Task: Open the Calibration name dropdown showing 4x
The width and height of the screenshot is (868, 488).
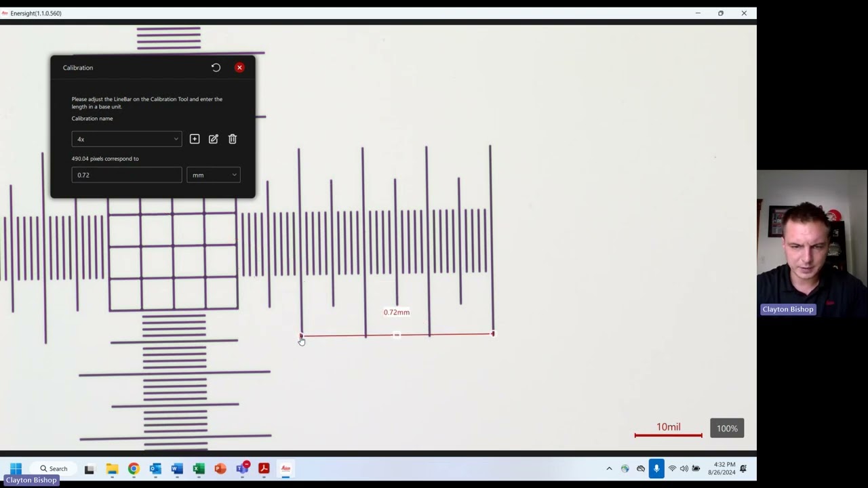Action: click(127, 139)
